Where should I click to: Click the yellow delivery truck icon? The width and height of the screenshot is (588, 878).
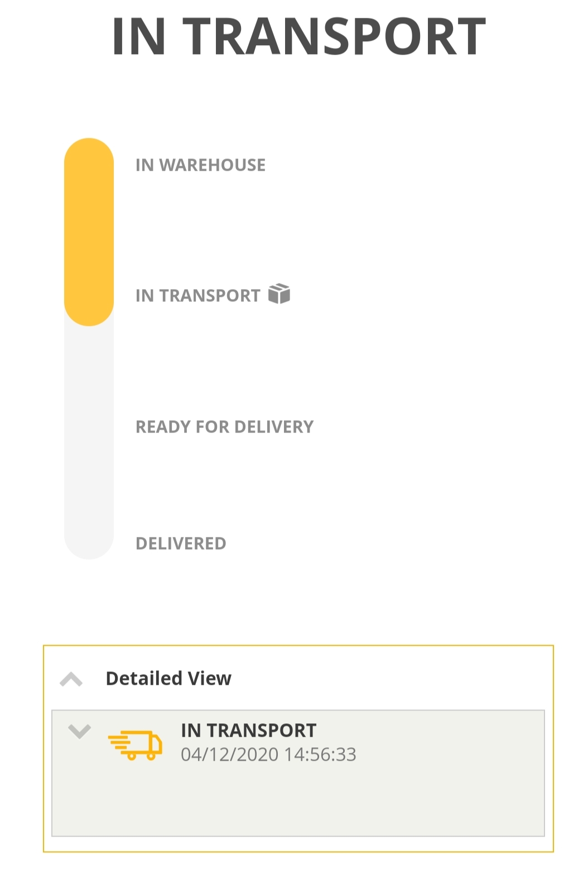[135, 745]
